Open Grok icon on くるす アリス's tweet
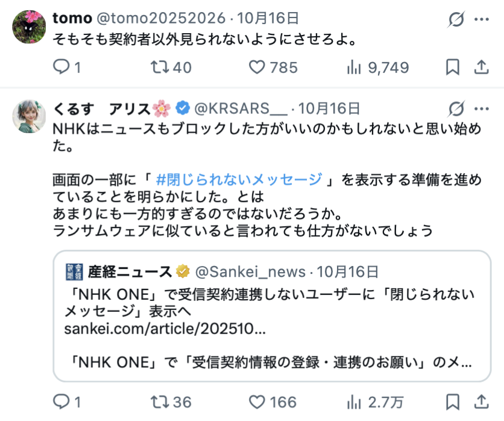 pyautogui.click(x=456, y=109)
